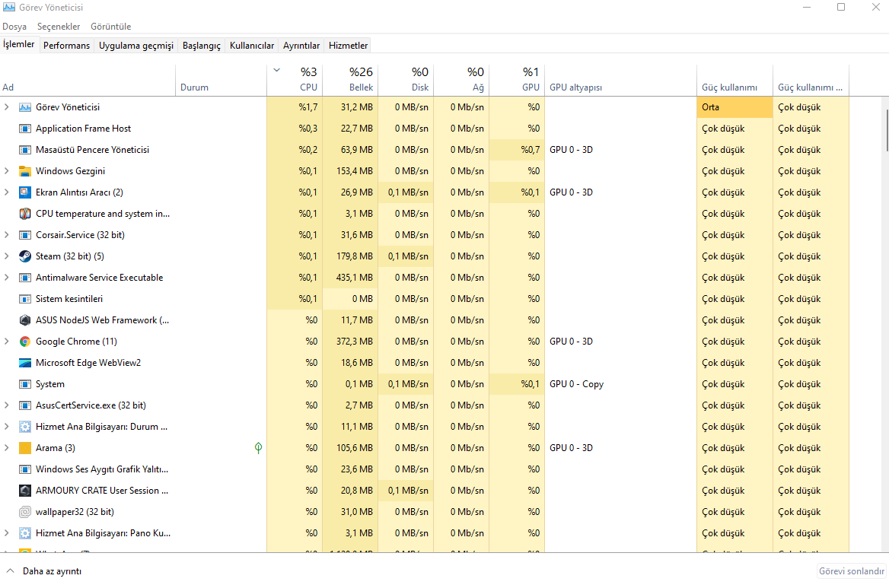Viewport: 889px width, 588px height.
Task: Expand Hizmet Ana Bilgisayarı: Pano group
Action: pyautogui.click(x=7, y=533)
